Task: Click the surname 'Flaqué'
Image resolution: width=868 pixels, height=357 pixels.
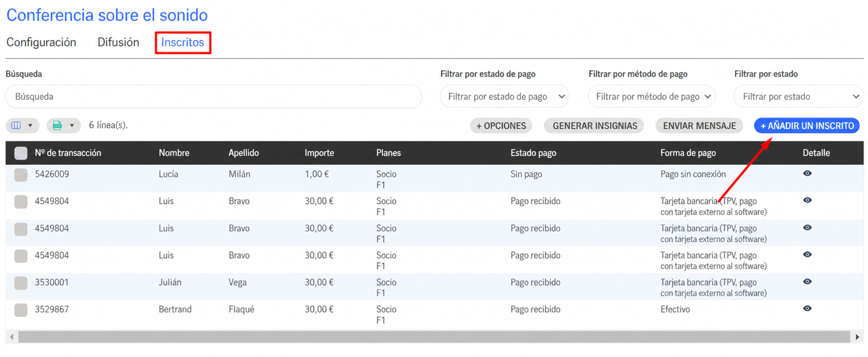Action: [x=241, y=309]
